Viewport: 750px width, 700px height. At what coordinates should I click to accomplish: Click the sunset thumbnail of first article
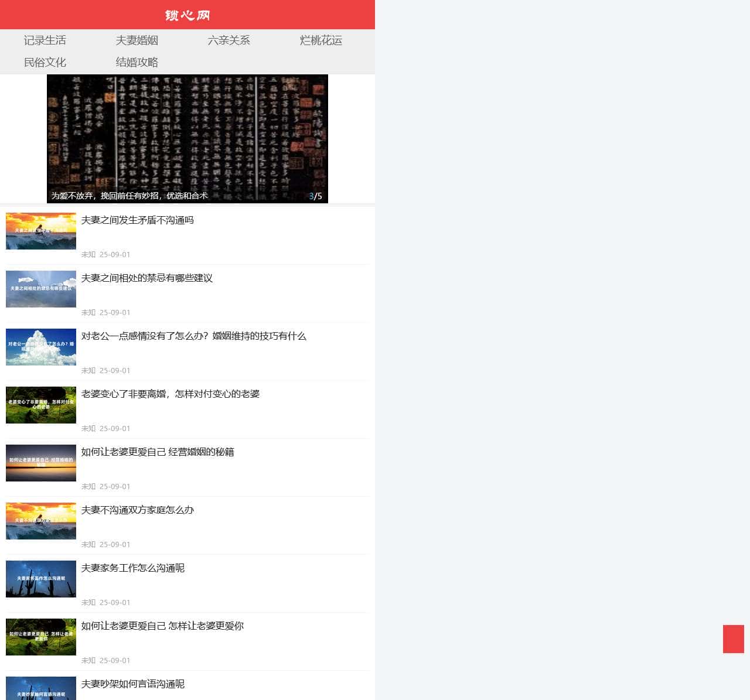pos(41,231)
